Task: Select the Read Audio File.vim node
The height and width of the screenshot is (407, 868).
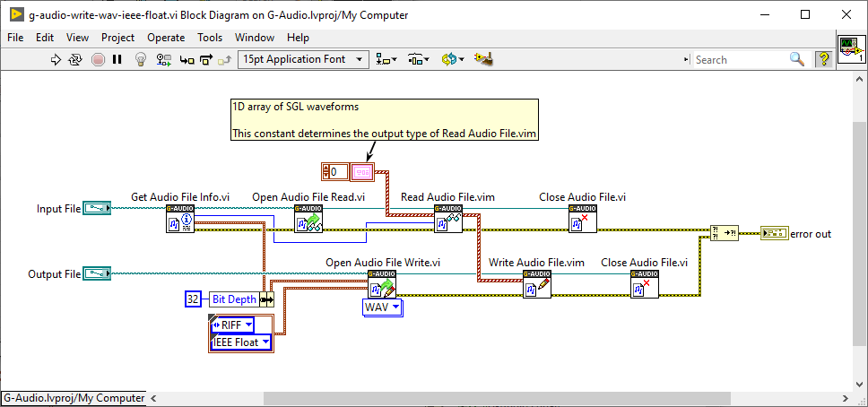Action: coord(447,219)
